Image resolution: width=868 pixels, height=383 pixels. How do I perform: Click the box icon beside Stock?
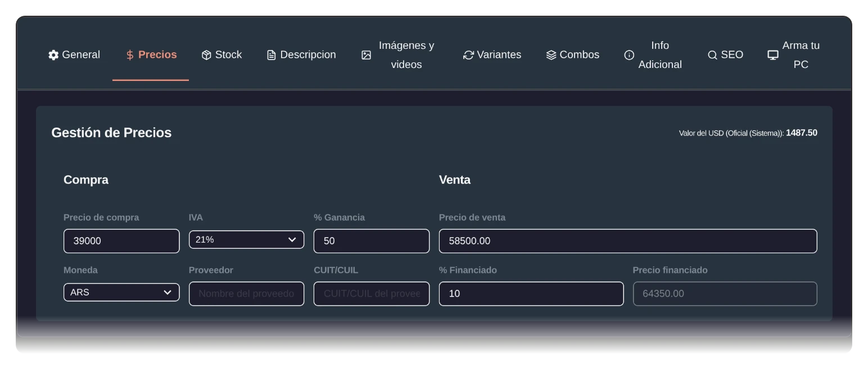tap(206, 55)
